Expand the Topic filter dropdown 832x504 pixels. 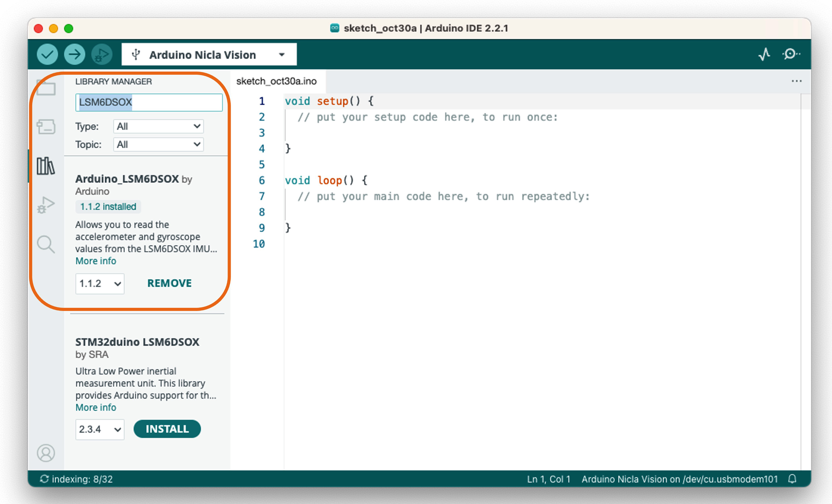(x=158, y=145)
